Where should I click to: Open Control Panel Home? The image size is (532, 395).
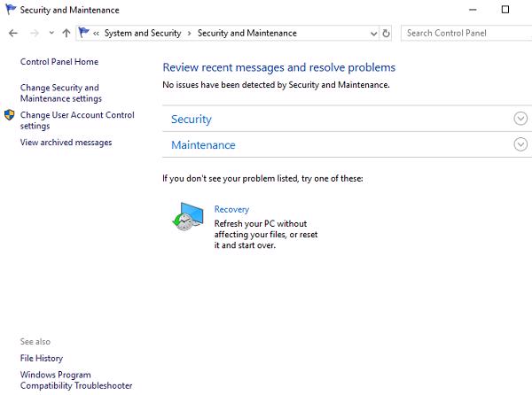coord(59,62)
